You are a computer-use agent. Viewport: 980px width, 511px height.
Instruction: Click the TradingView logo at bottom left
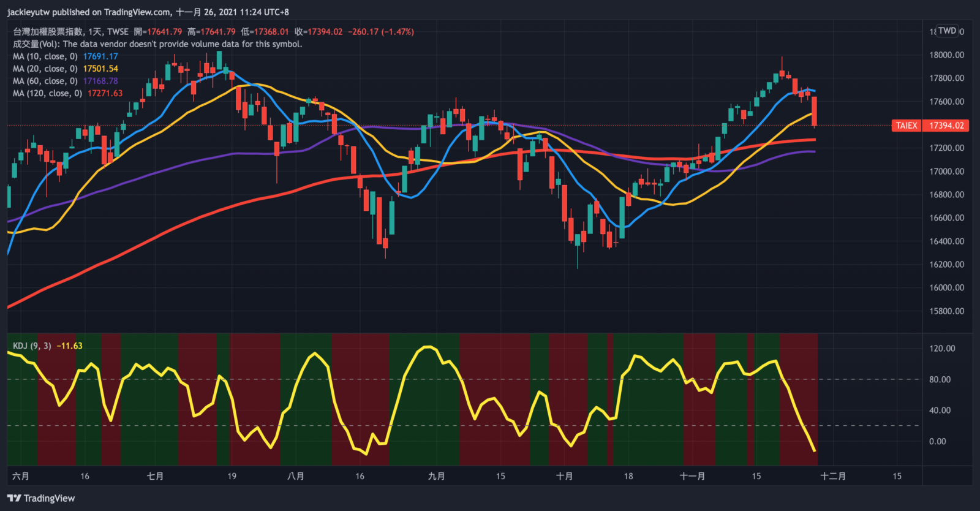coord(41,498)
